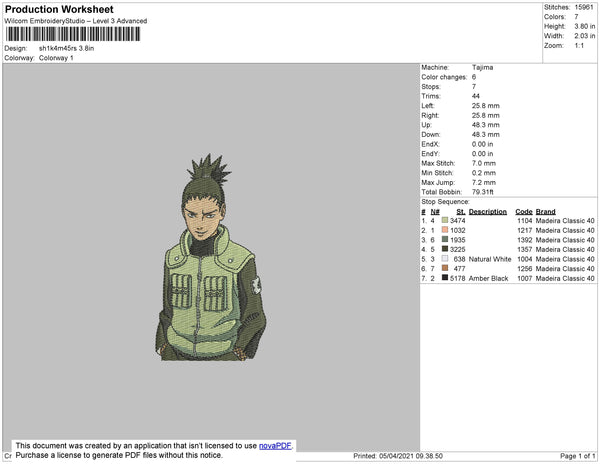600x464 pixels.
Task: Click the printed date '05/04/2021 09.38.50'
Action: 411,456
